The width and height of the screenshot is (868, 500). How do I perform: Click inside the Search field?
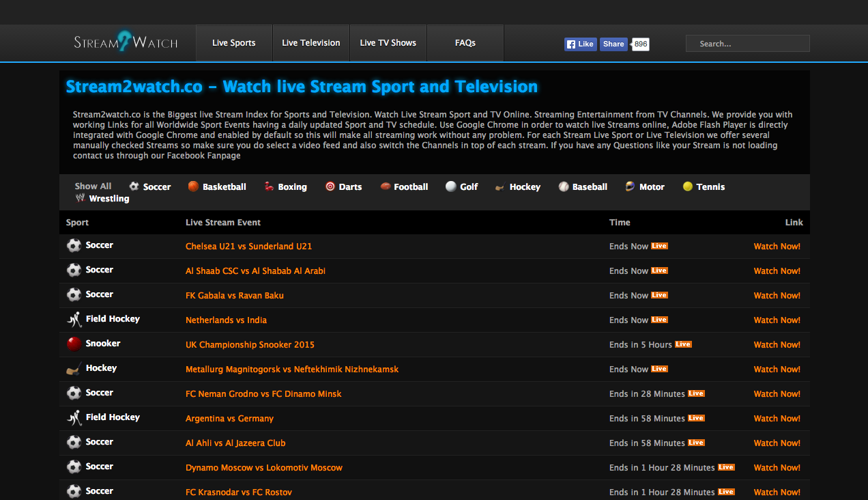click(747, 44)
